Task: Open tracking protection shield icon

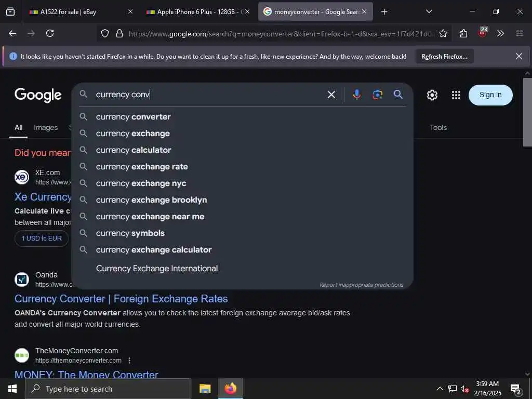Action: pos(105,33)
